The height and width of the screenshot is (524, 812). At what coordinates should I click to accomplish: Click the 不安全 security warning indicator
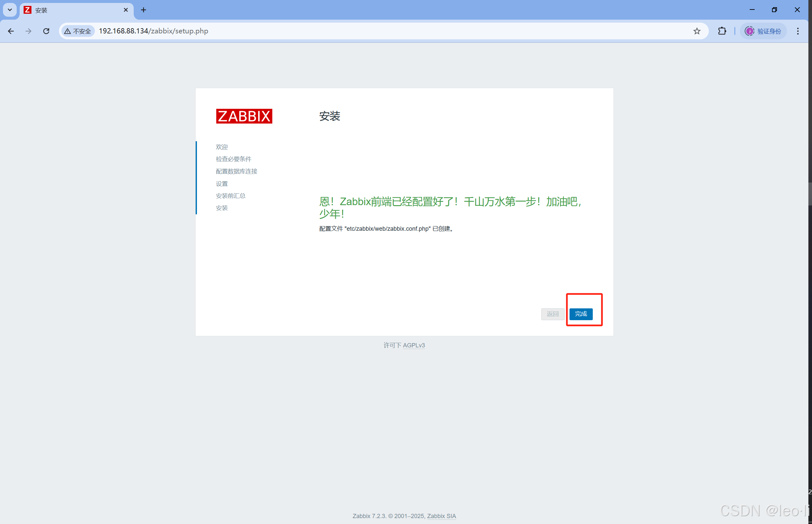(x=78, y=31)
